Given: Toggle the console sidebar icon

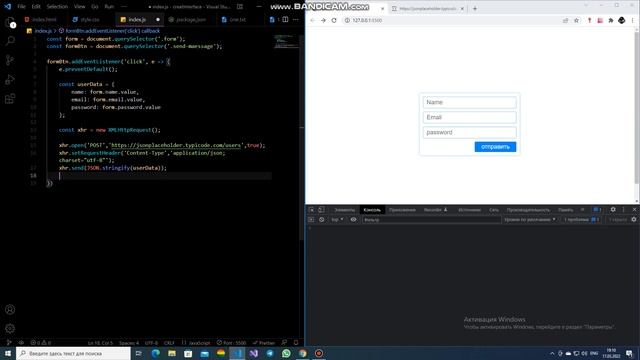Looking at the screenshot, I should click(x=311, y=220).
